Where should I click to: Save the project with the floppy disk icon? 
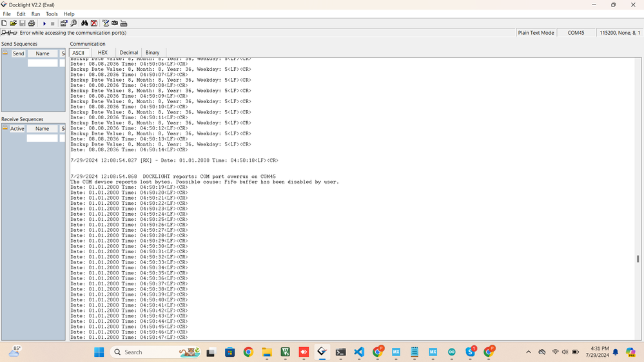(x=22, y=23)
